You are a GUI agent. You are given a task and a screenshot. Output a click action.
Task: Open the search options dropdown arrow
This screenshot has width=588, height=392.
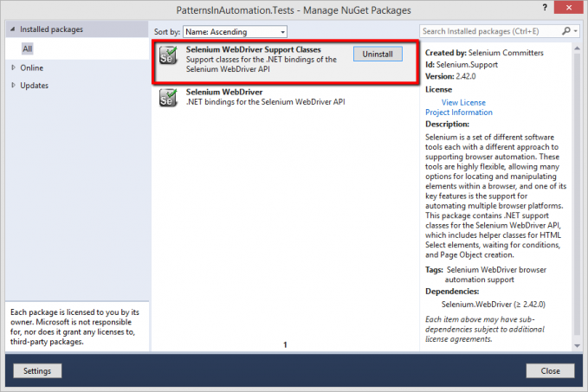point(576,31)
